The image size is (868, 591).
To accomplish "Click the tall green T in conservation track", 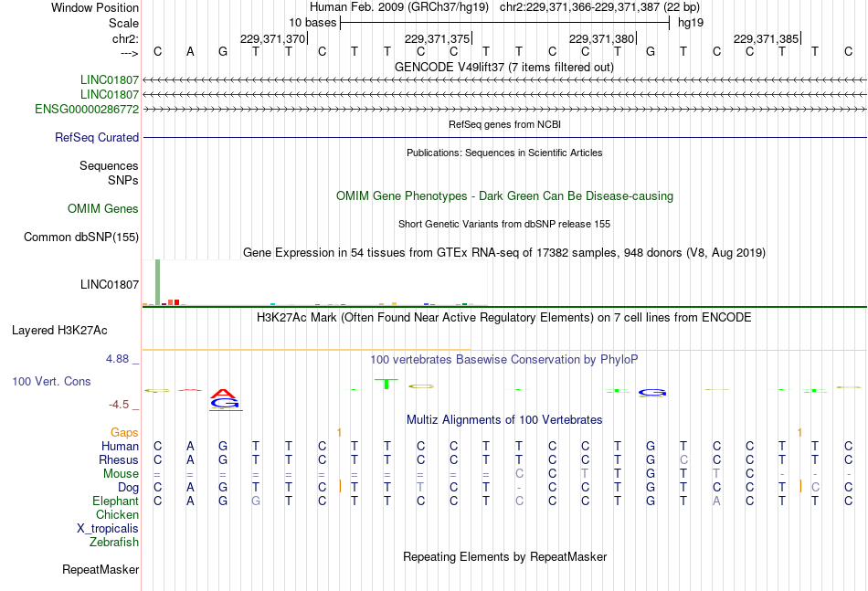I will [386, 384].
